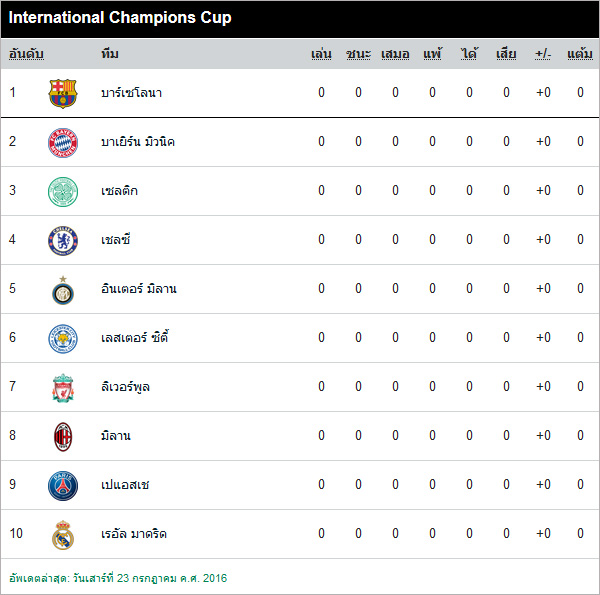Sort table by เล่น played column

pos(321,54)
